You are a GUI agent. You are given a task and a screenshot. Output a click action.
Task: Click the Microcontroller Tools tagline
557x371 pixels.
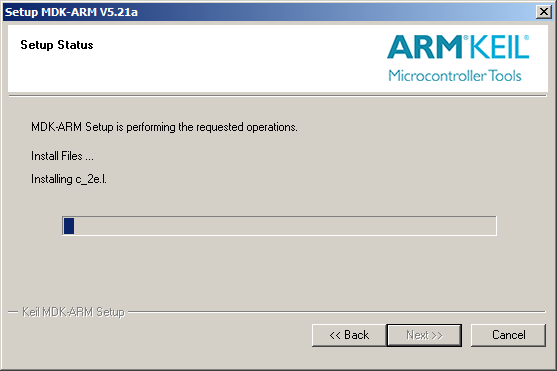(455, 76)
